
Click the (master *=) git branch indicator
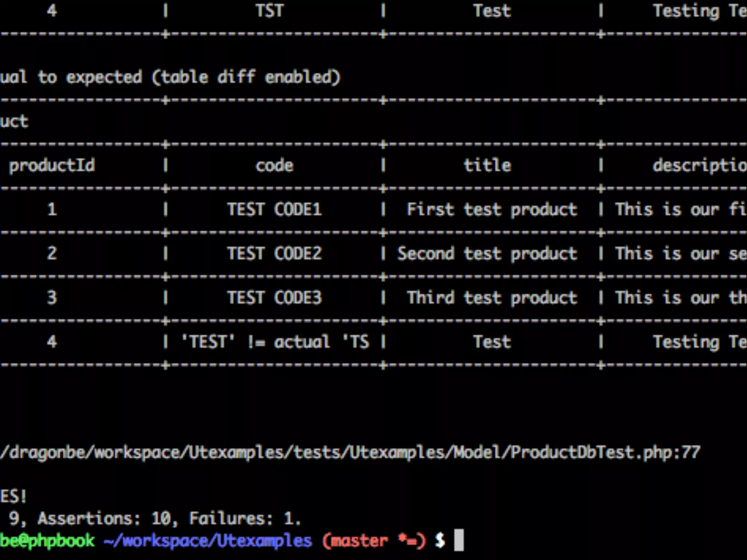374,541
